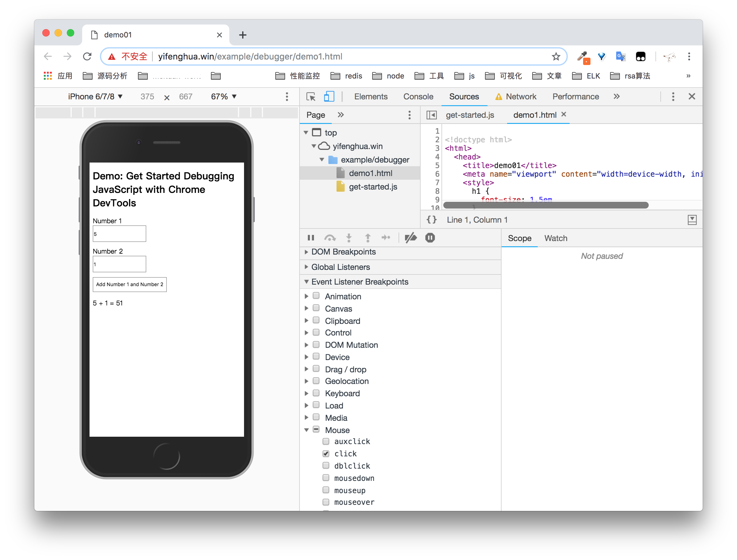The width and height of the screenshot is (737, 560).
Task: Enable the Animation breakpoints checkbox
Action: coord(316,296)
